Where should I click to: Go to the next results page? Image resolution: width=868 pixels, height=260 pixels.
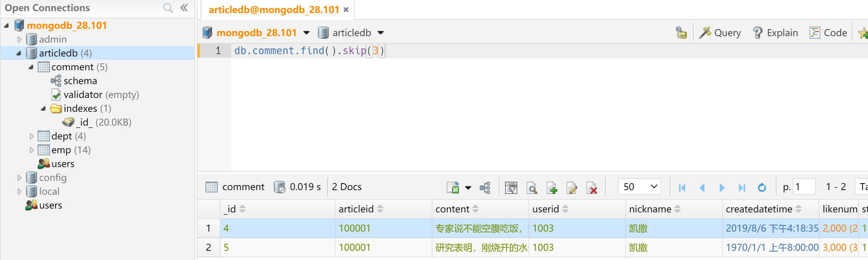coord(722,187)
